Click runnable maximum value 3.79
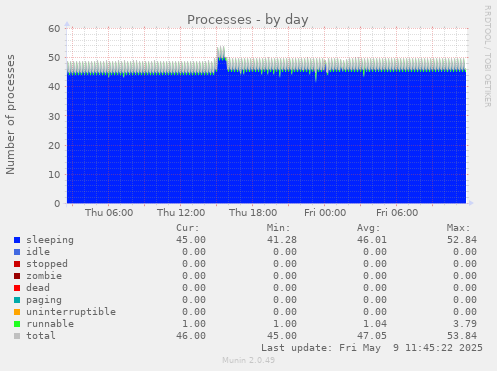The width and height of the screenshot is (497, 371). click(465, 324)
